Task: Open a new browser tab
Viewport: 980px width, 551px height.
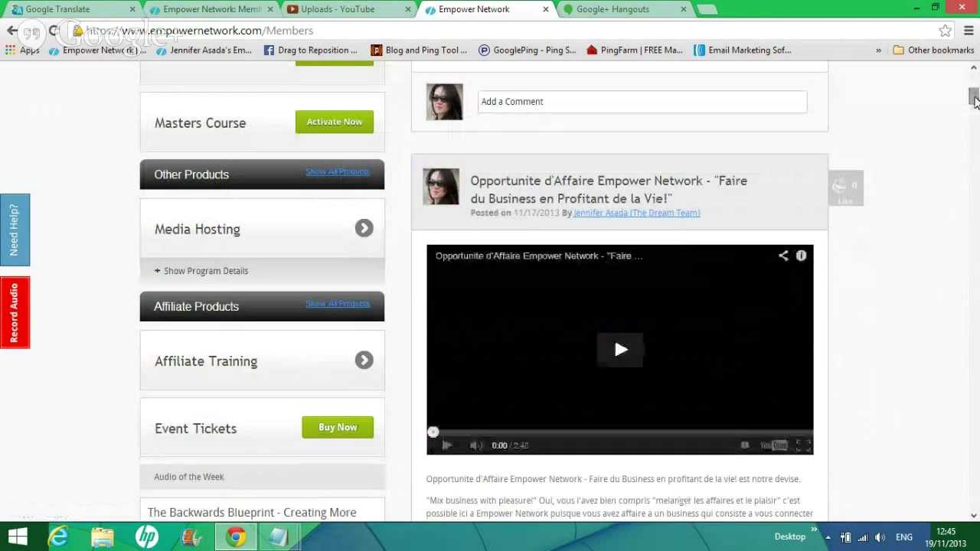Action: [x=707, y=9]
